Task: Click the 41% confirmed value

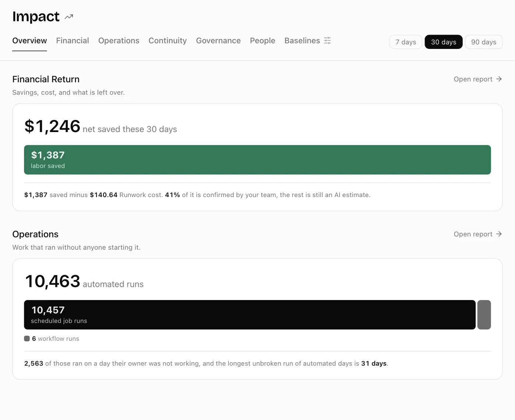Action: pyautogui.click(x=173, y=195)
